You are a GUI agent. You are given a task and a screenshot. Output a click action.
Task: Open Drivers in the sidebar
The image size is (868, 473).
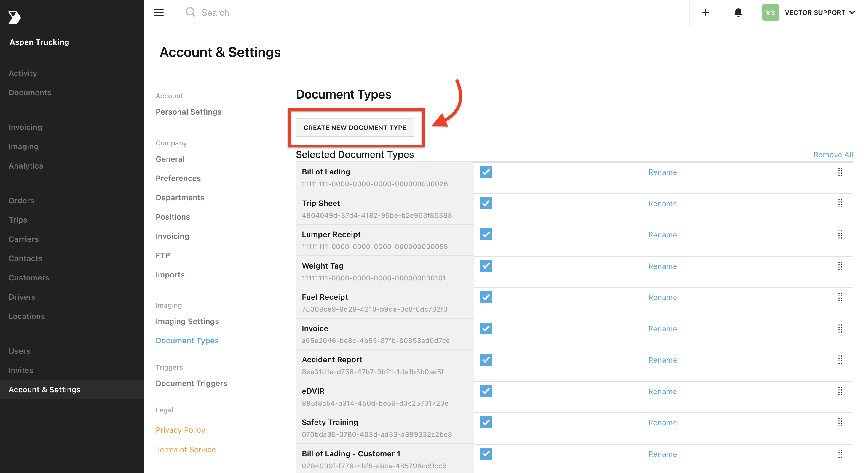(22, 297)
